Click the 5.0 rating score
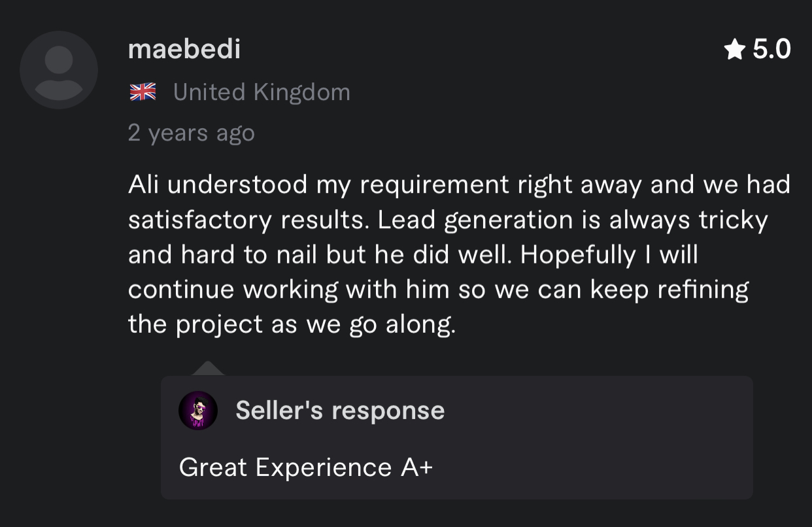This screenshot has height=527, width=812. [x=771, y=49]
